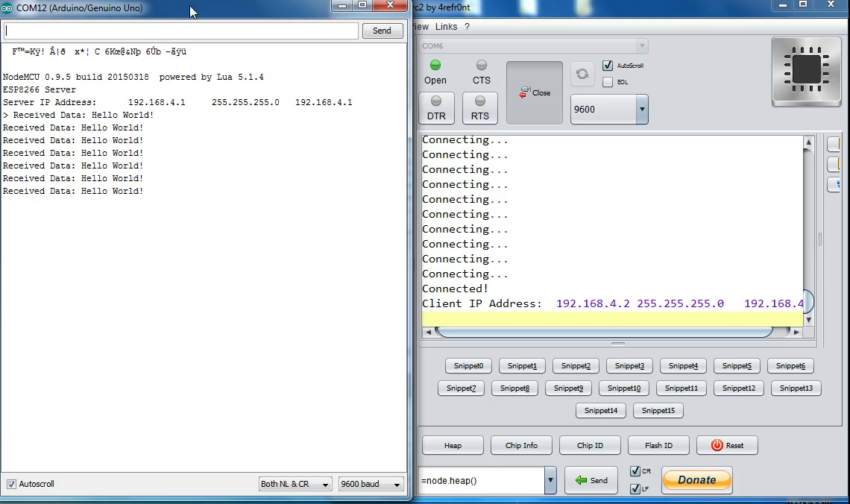Image resolution: width=850 pixels, height=504 pixels.
Task: Click the open-file icon on the right edge
Action: click(835, 144)
